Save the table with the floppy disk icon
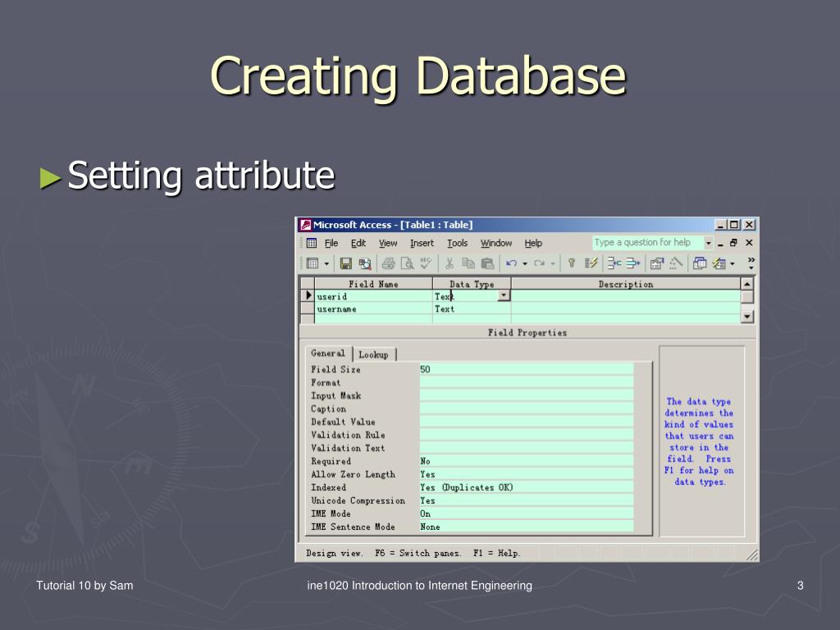 point(346,263)
